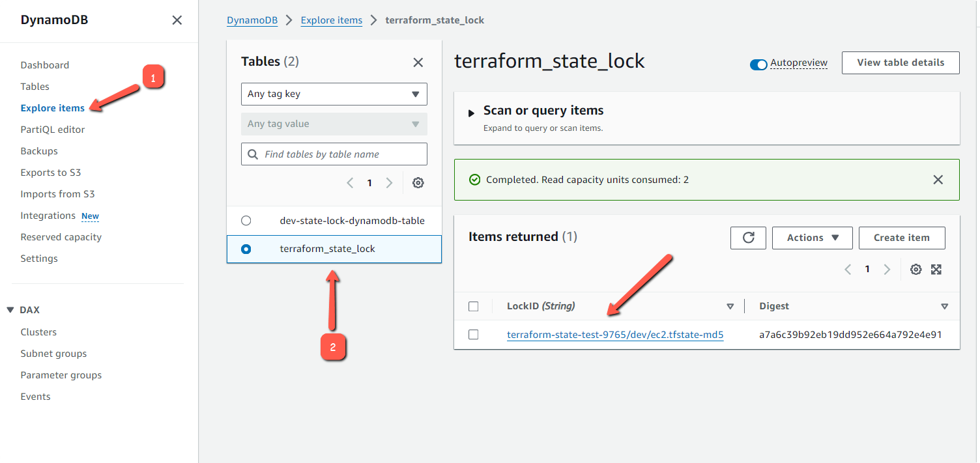980x463 pixels.
Task: Click View table details button
Action: (901, 63)
